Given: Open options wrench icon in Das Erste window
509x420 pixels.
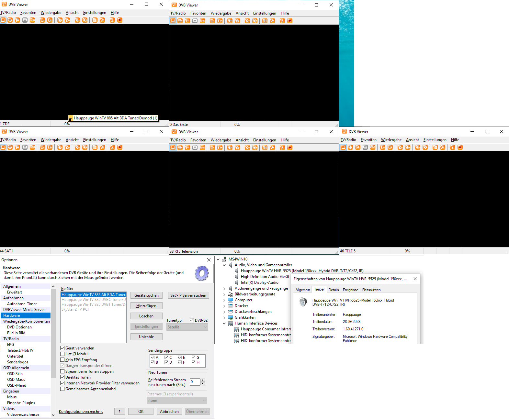Looking at the screenshot, I should click(272, 21).
